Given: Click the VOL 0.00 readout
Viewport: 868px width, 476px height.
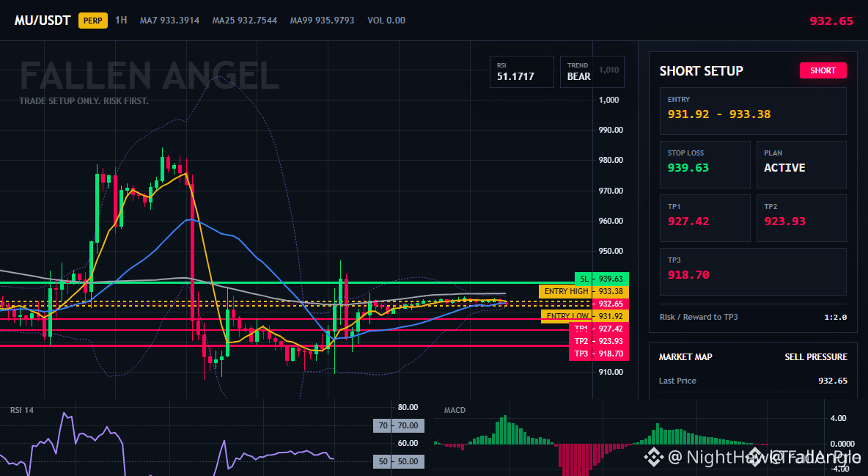Looking at the screenshot, I should tap(386, 21).
